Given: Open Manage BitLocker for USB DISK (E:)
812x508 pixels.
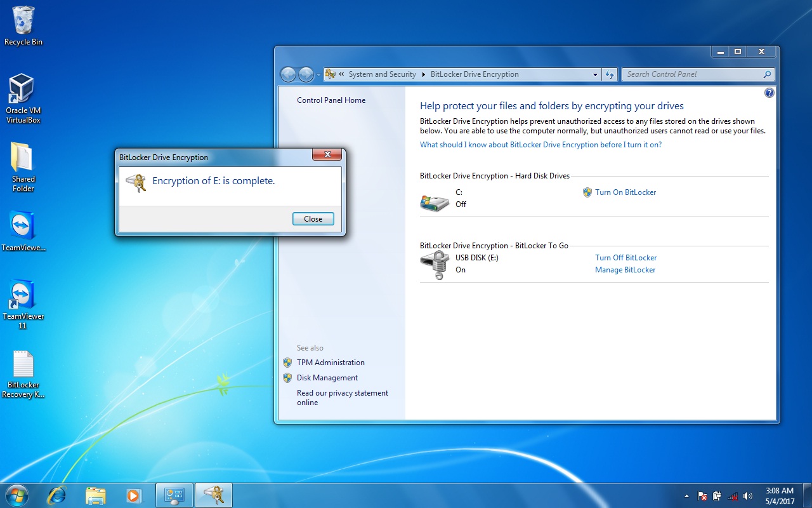Looking at the screenshot, I should coord(625,270).
